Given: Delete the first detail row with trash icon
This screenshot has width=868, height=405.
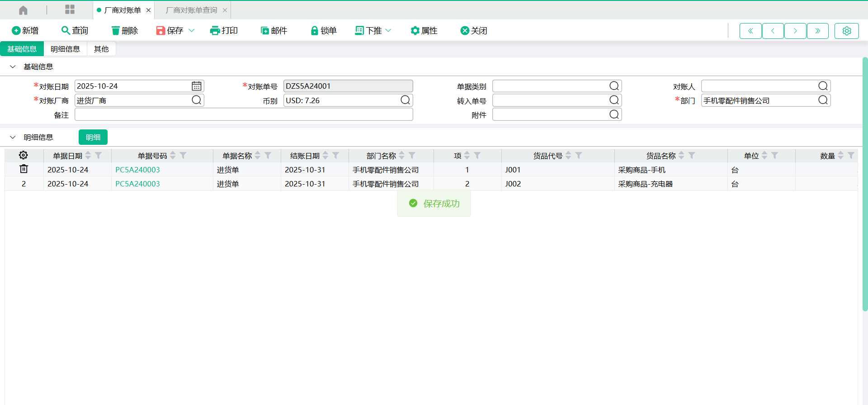Looking at the screenshot, I should [24, 169].
